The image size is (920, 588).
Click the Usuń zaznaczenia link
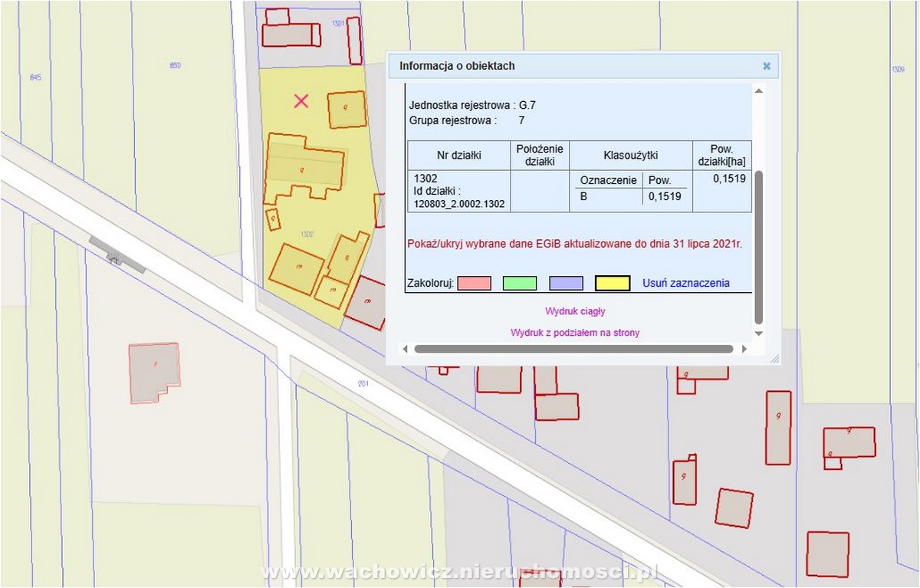coord(685,284)
